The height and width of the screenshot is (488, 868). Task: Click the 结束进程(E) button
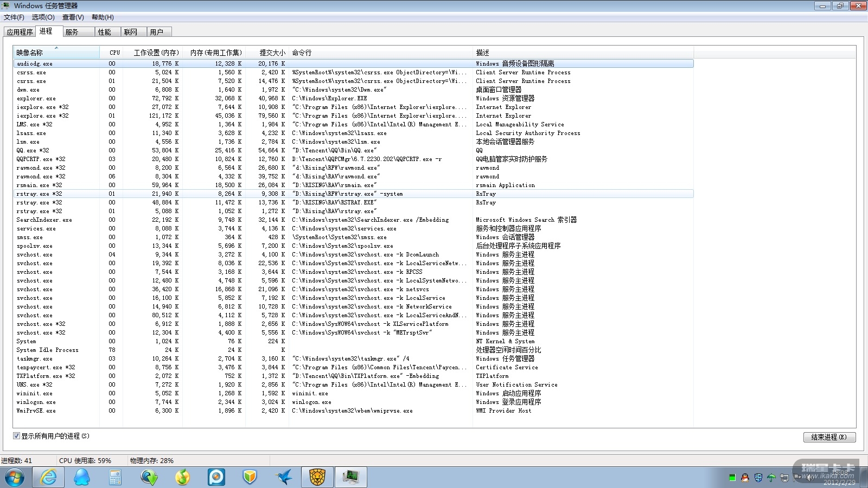coord(829,437)
